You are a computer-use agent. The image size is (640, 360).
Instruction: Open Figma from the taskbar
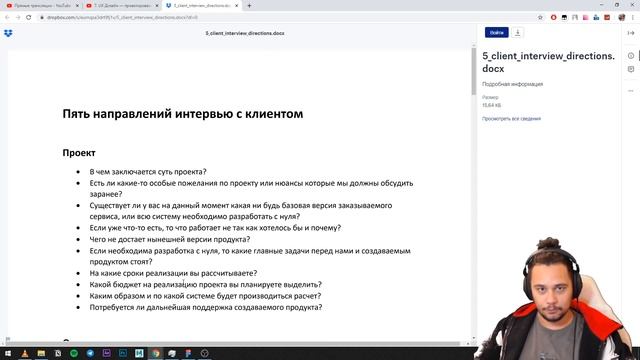[188, 353]
